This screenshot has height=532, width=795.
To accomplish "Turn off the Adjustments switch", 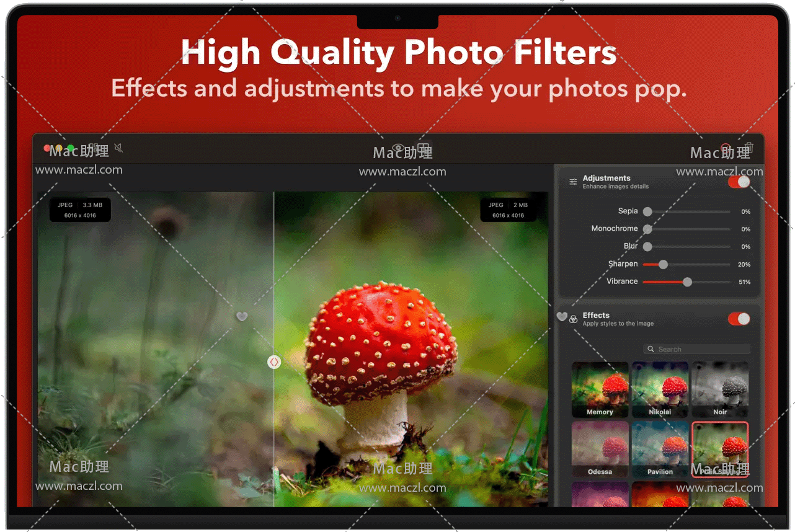I will [739, 182].
